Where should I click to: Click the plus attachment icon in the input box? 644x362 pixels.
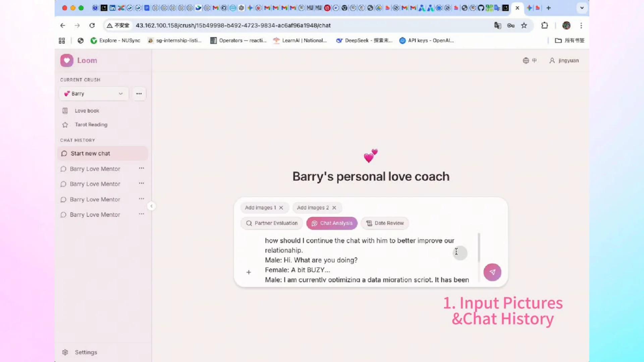pyautogui.click(x=249, y=272)
